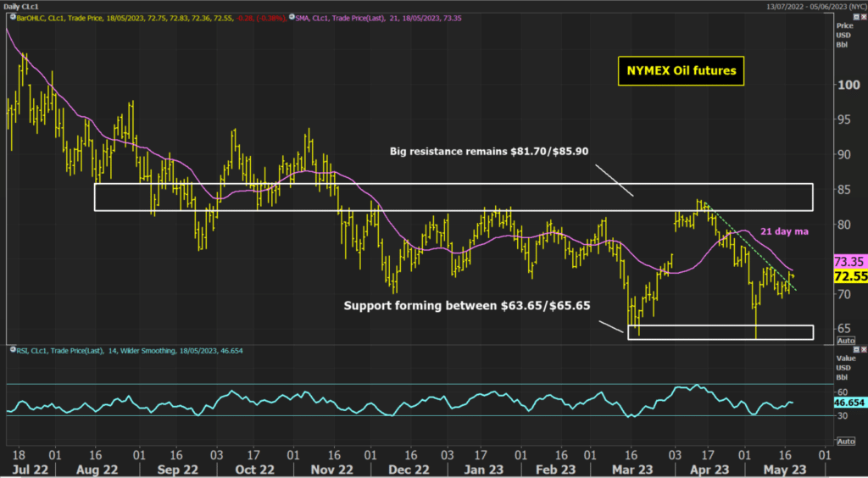Click the Oct 22 time axis label

click(254, 470)
